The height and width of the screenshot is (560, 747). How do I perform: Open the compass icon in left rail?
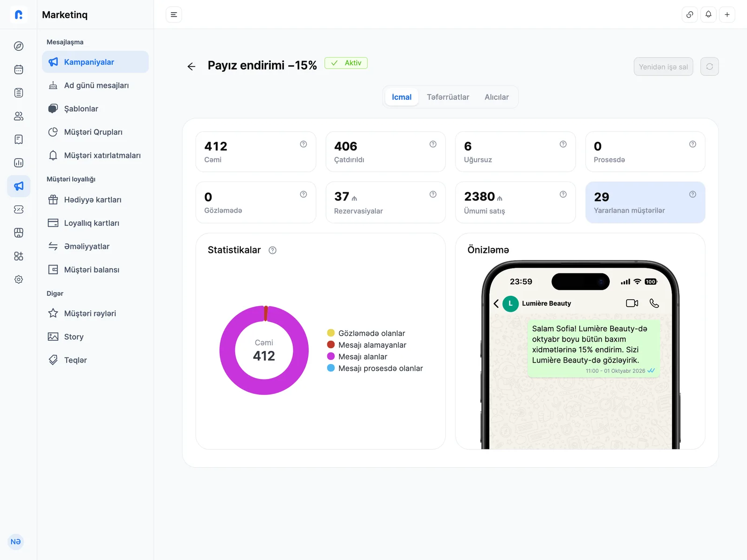coord(19,46)
